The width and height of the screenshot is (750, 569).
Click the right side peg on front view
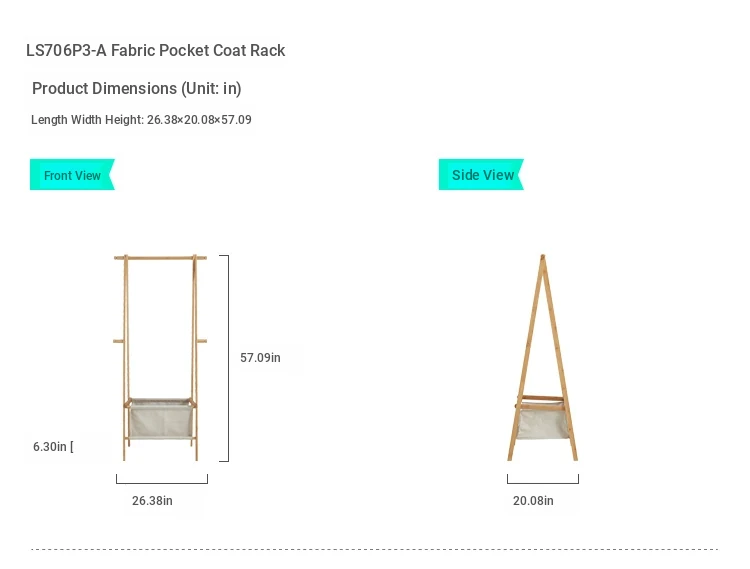[x=202, y=341]
